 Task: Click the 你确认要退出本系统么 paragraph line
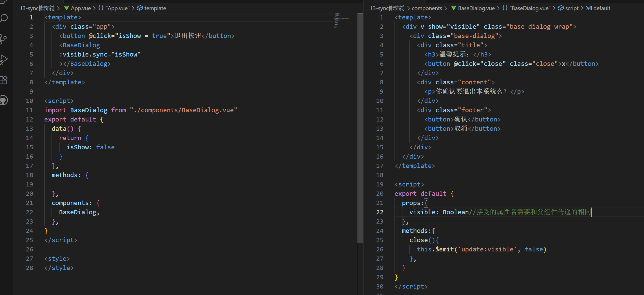[474, 92]
